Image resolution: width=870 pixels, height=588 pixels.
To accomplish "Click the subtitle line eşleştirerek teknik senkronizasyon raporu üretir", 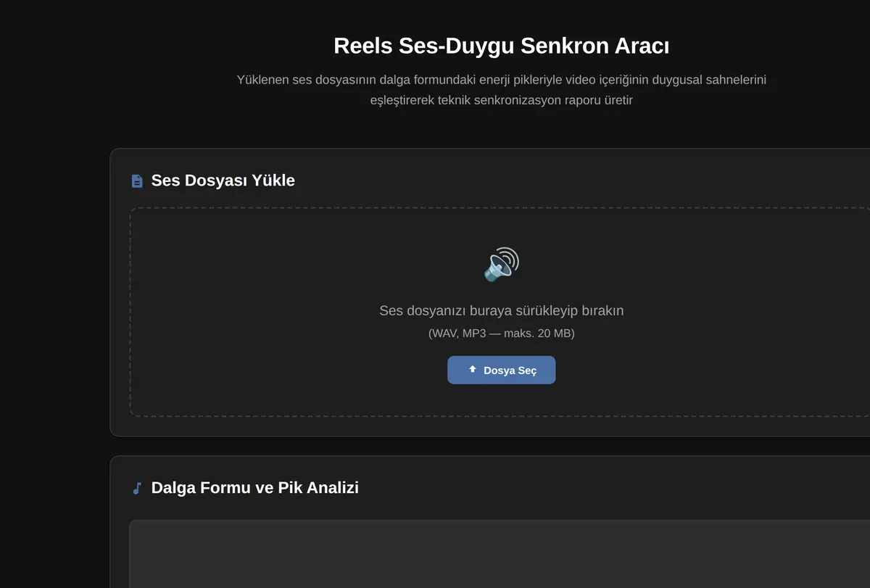I will [501, 100].
